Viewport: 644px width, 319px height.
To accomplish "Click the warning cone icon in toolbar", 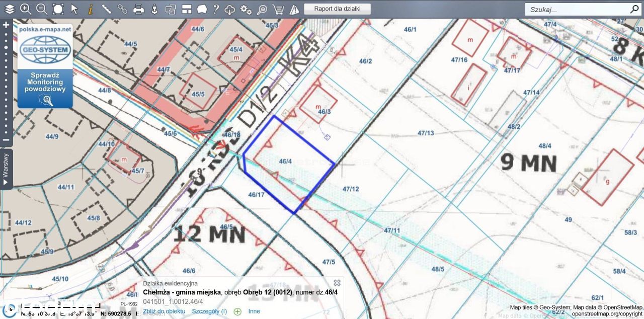I will [x=294, y=9].
